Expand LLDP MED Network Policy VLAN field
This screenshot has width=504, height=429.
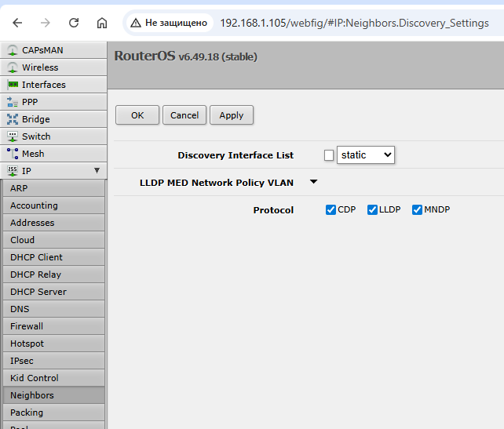[x=313, y=182]
